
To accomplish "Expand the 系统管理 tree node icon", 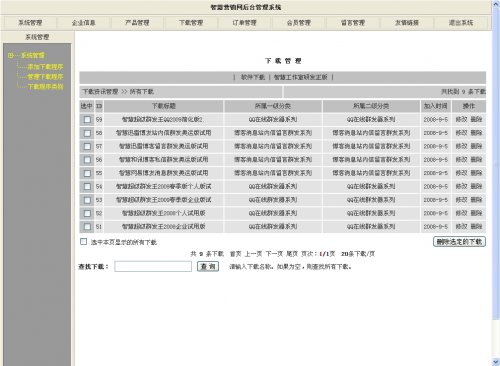I will pyautogui.click(x=11, y=55).
